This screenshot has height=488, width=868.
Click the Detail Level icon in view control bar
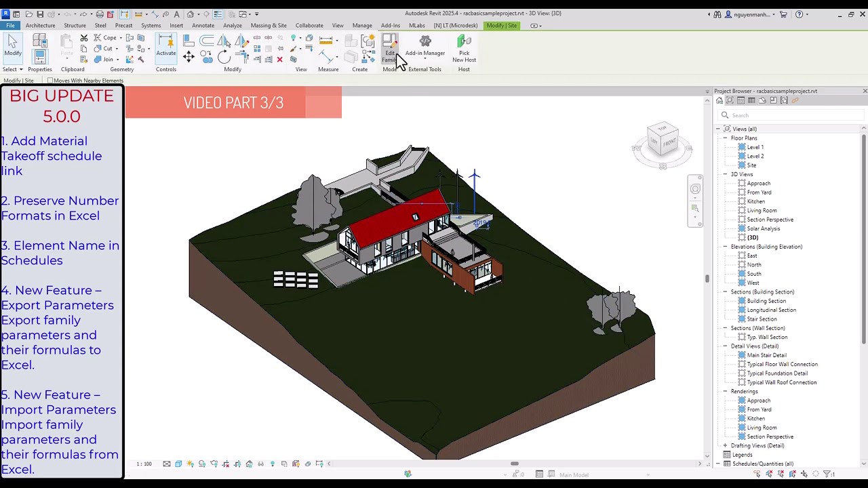[167, 464]
